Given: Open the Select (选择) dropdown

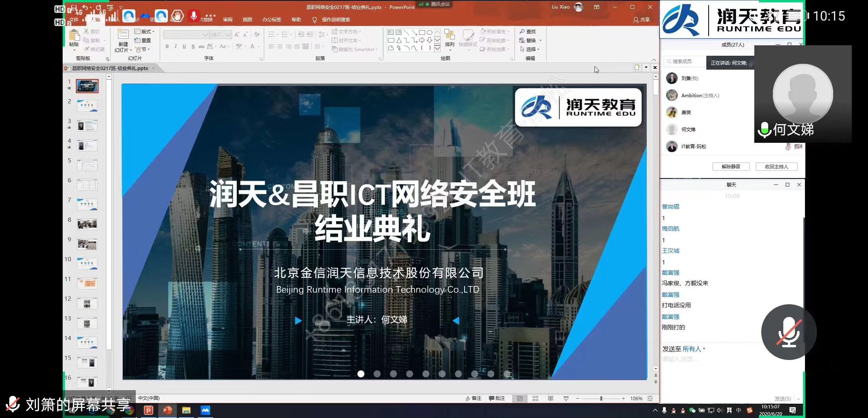Looking at the screenshot, I should point(531,49).
